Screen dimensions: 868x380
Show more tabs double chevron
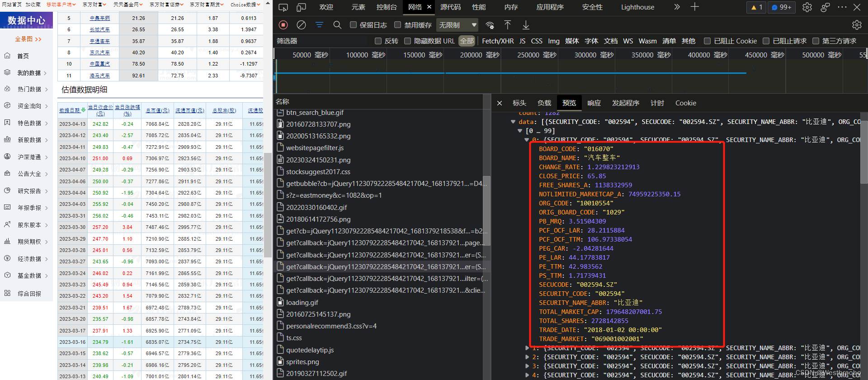point(677,7)
